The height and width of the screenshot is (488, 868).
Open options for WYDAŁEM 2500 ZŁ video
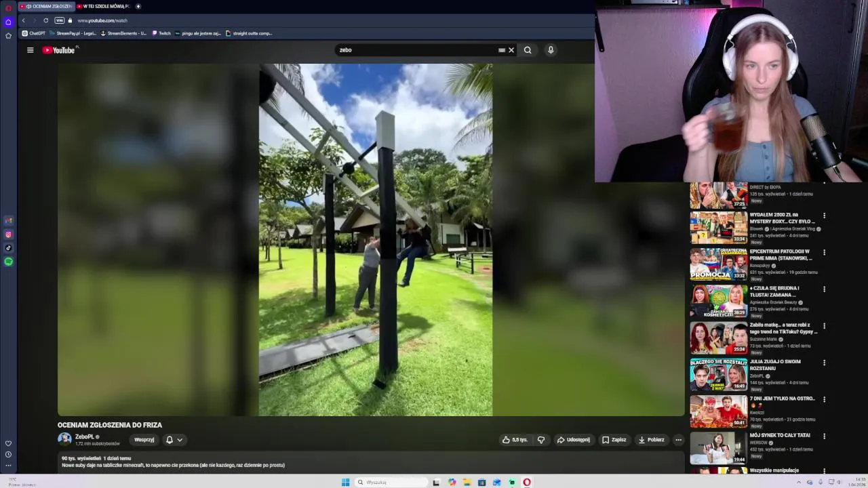point(825,216)
